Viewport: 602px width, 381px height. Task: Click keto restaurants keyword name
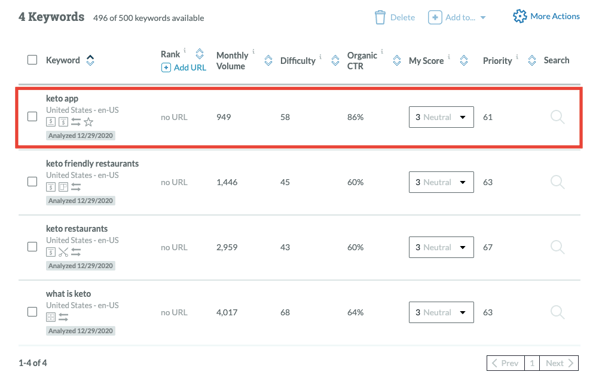coord(76,229)
